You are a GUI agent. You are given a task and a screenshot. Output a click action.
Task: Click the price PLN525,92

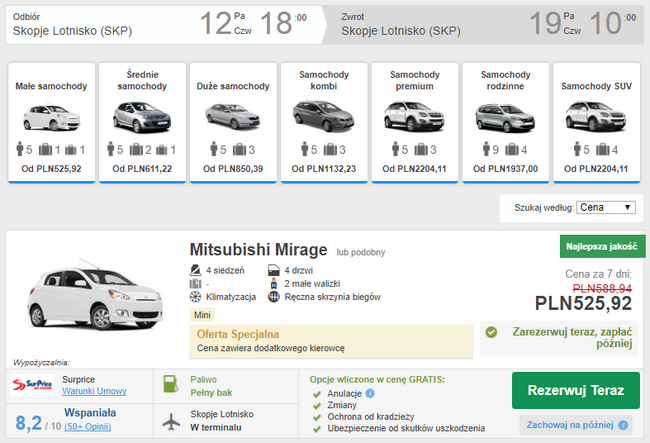click(x=583, y=303)
